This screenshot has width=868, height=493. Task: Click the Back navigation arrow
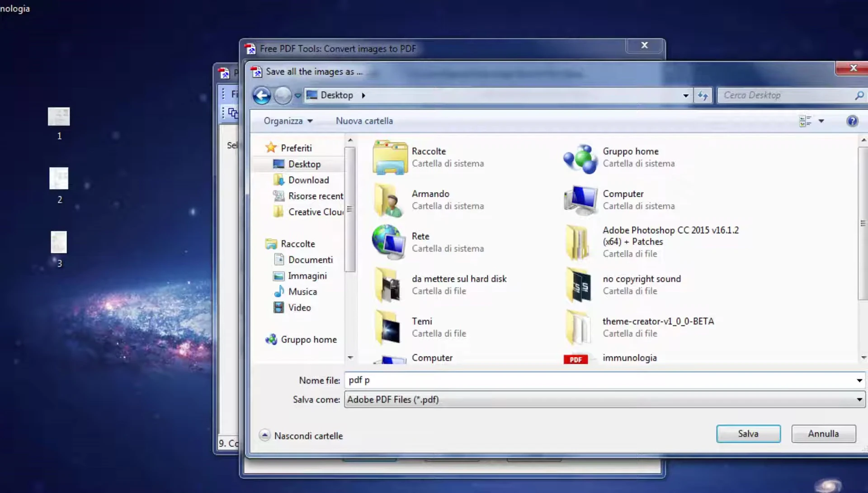(262, 95)
